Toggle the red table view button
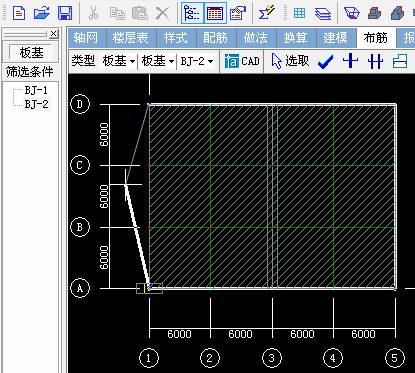 click(215, 13)
